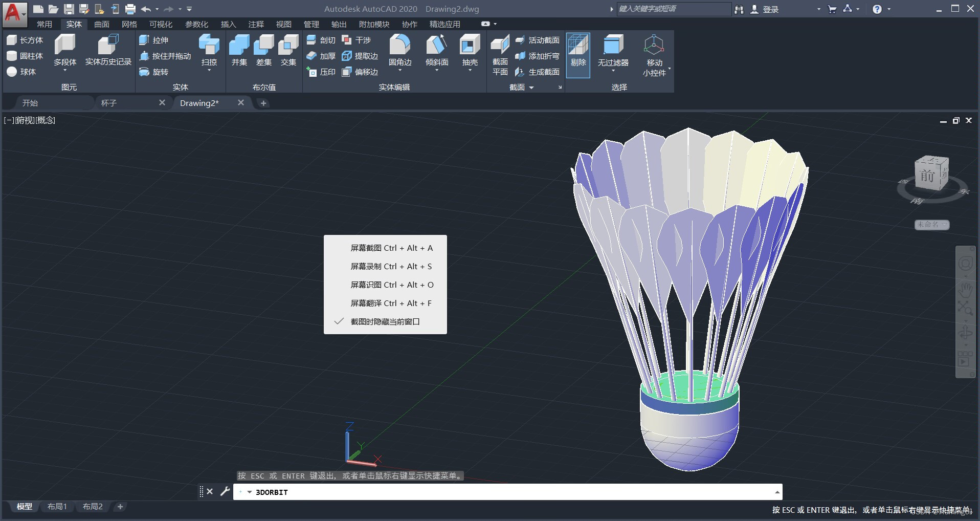Screen dimensions: 980x521
Task: Switch to the 布局1 layout tab
Action: [57, 506]
